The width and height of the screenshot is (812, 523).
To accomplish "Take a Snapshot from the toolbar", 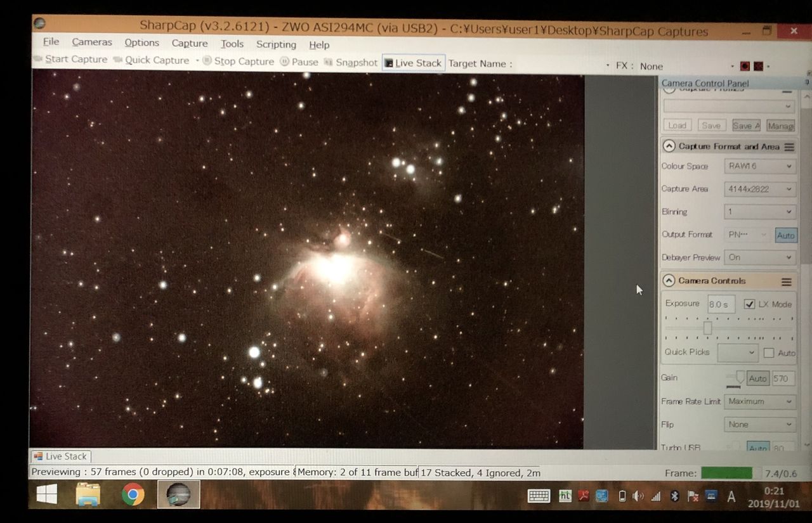I will click(350, 63).
